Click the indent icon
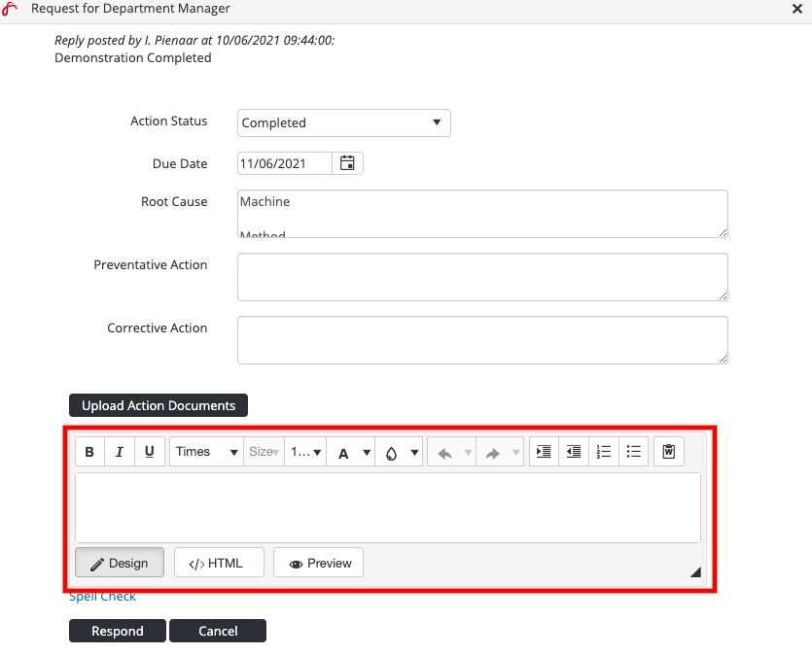This screenshot has width=812, height=655. [x=544, y=452]
